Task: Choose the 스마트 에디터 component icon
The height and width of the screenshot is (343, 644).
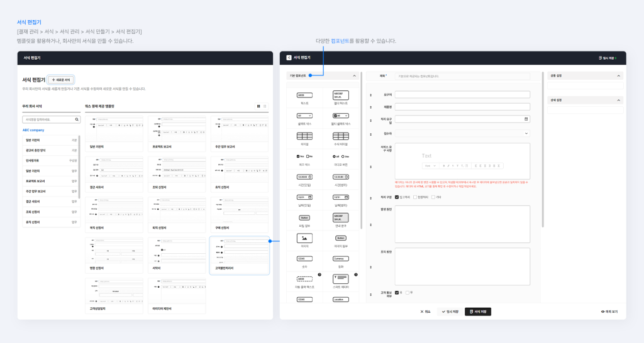Action: [x=340, y=279]
